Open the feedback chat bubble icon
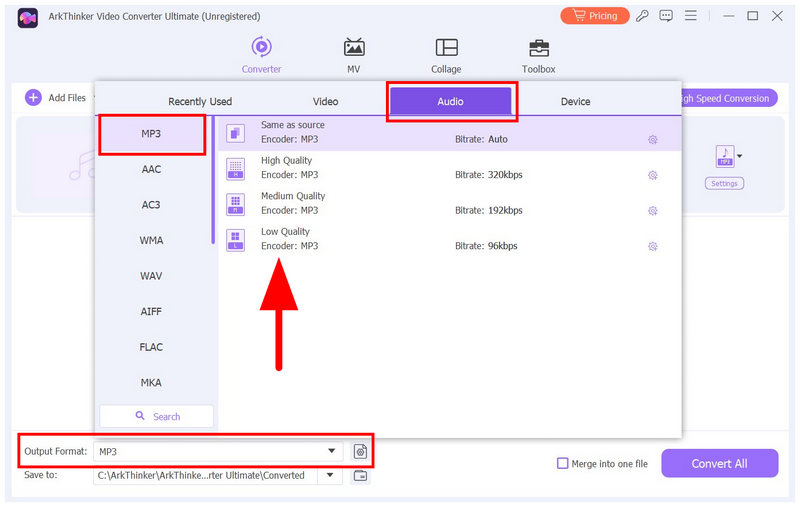 click(666, 16)
